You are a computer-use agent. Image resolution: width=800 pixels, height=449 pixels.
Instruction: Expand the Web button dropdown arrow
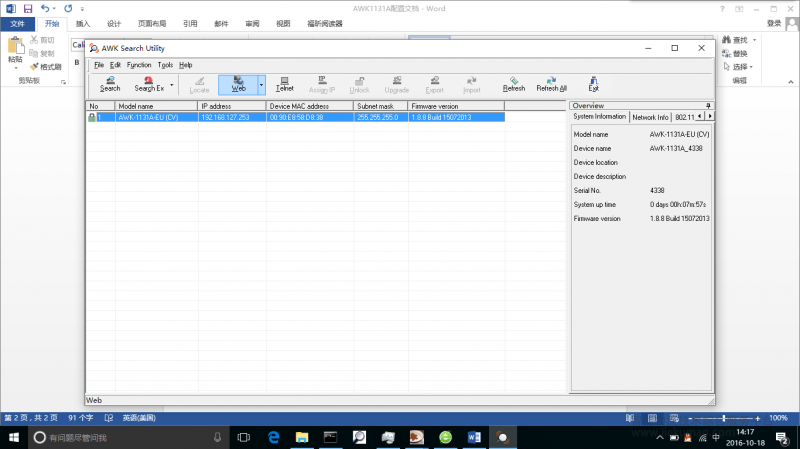262,85
